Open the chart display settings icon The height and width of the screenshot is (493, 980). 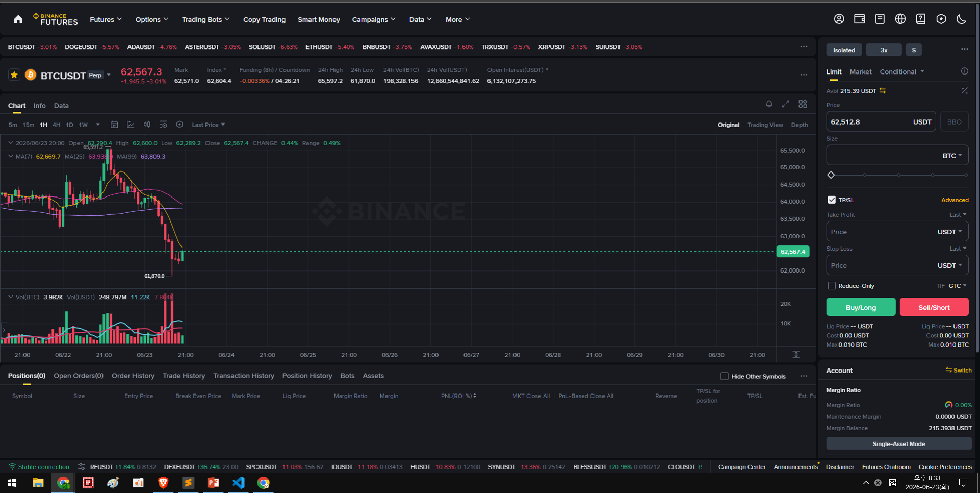(163, 125)
